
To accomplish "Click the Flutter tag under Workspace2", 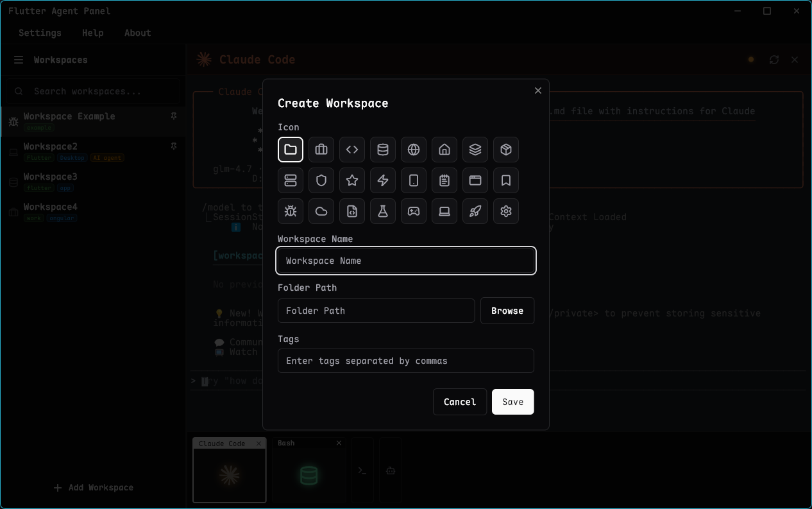I will (39, 158).
